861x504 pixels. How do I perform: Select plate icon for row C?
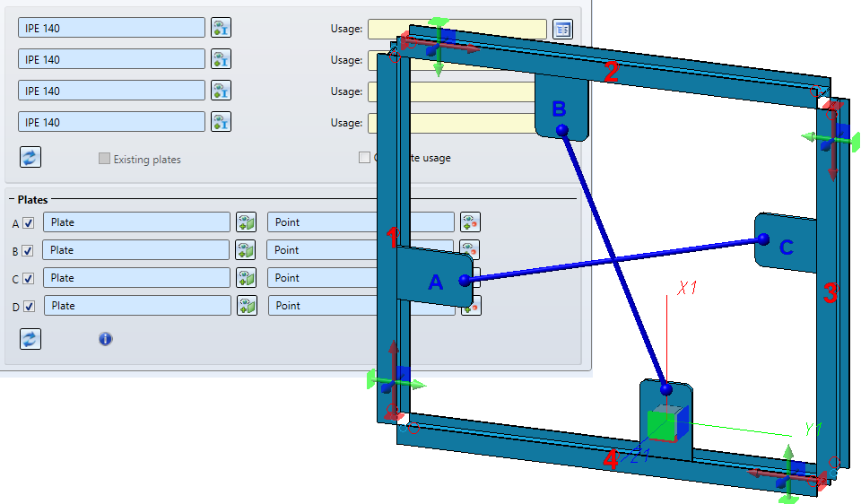[247, 277]
